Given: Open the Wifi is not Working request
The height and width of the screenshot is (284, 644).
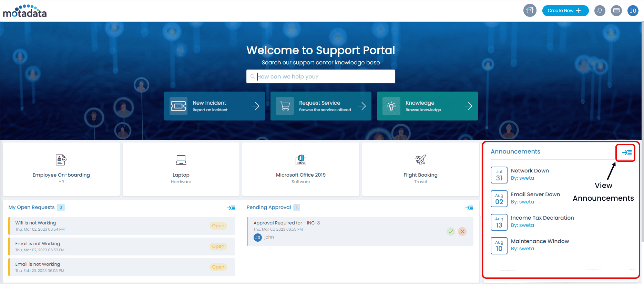Looking at the screenshot, I should pyautogui.click(x=122, y=226).
